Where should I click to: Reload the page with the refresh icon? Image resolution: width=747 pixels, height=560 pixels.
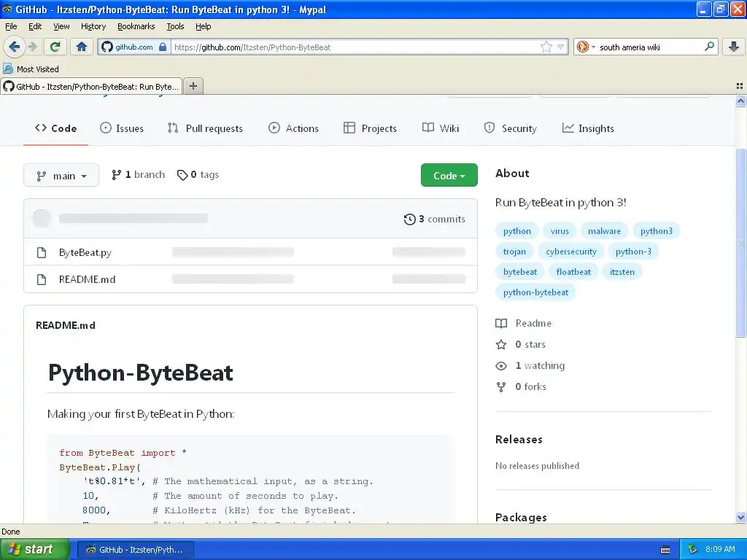coord(55,47)
